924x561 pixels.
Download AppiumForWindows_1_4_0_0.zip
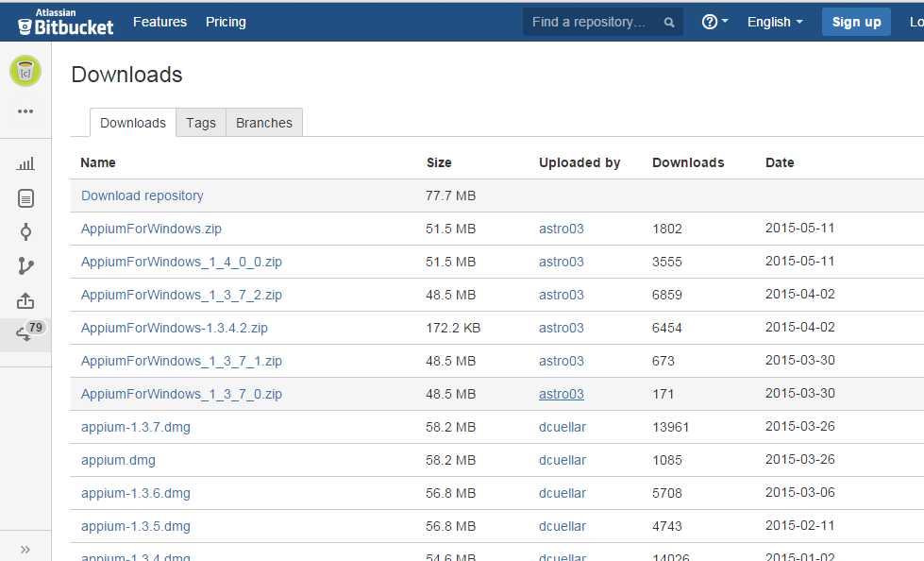pyautogui.click(x=181, y=262)
